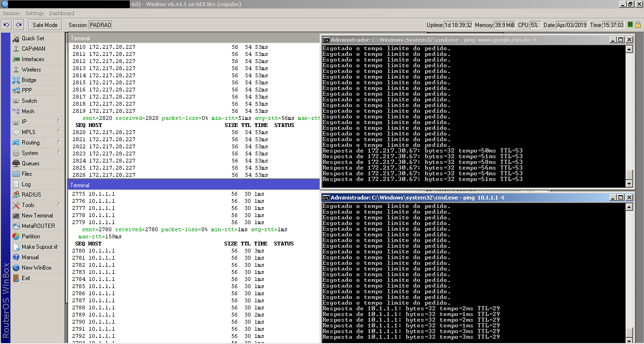Click the Undo arrow toolbar icon
Image resolution: width=644 pixels, height=344 pixels.
[6, 25]
